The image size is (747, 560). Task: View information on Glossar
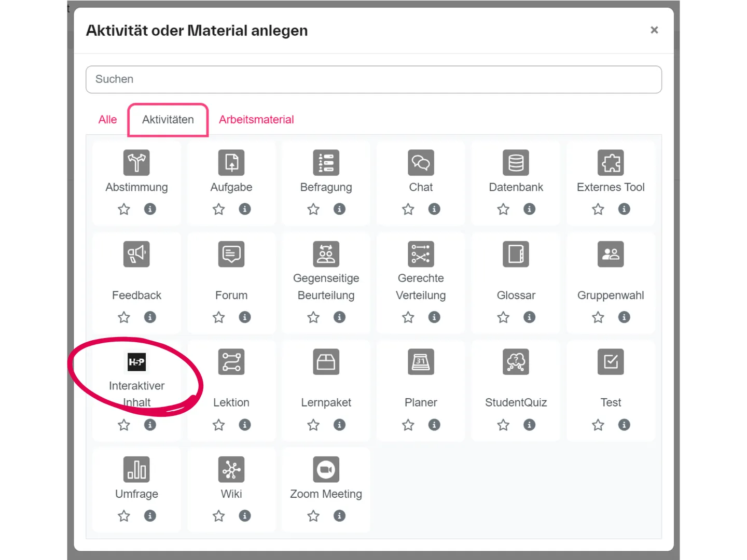click(529, 317)
